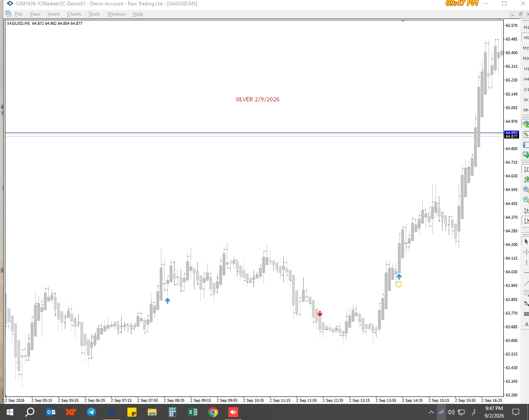
Task: Open the Insert menu
Action: coord(53,14)
